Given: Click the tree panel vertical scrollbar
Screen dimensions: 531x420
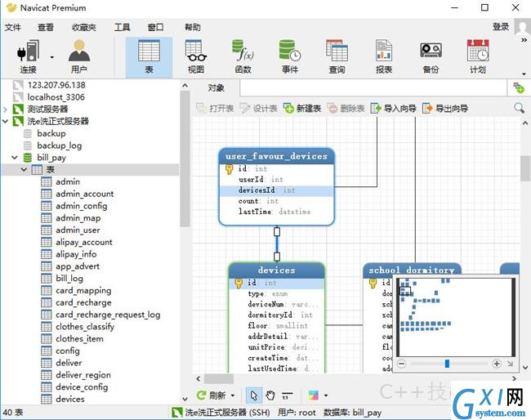Looking at the screenshot, I should (185, 159).
